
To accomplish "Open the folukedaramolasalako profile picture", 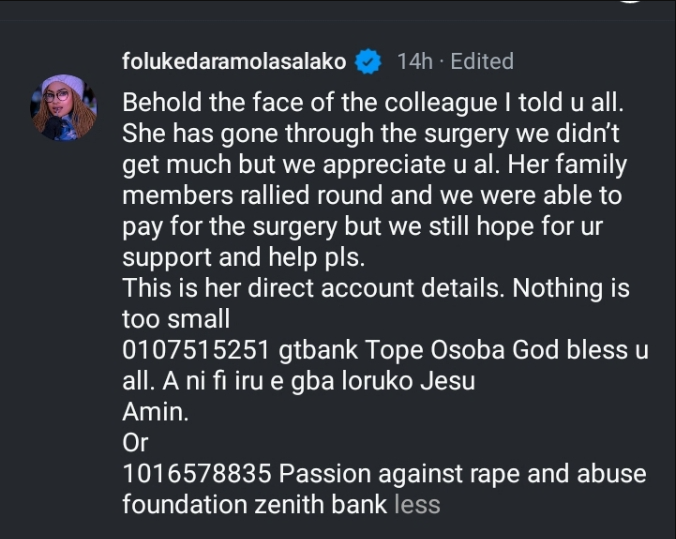I will 63,105.
